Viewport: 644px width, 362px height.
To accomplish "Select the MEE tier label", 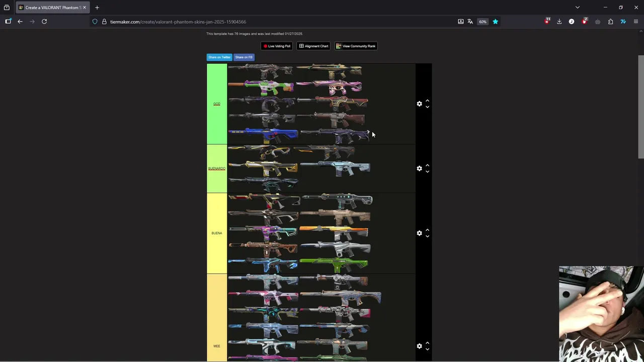I will [x=217, y=346].
